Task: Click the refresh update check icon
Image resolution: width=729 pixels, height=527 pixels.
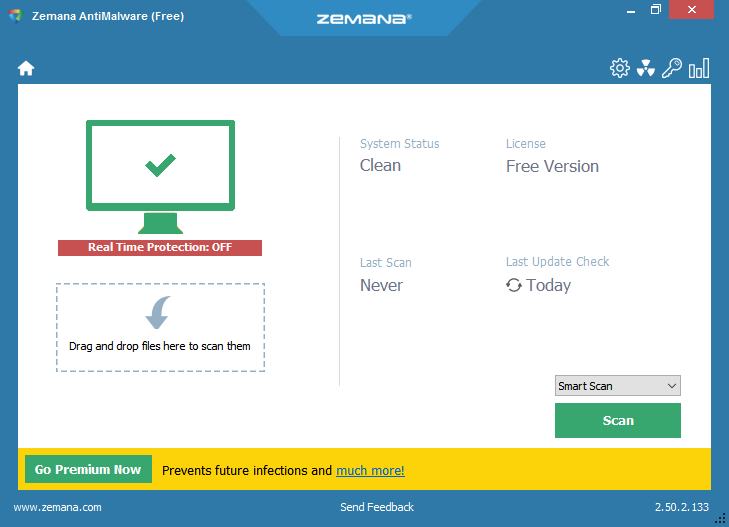Action: [514, 285]
